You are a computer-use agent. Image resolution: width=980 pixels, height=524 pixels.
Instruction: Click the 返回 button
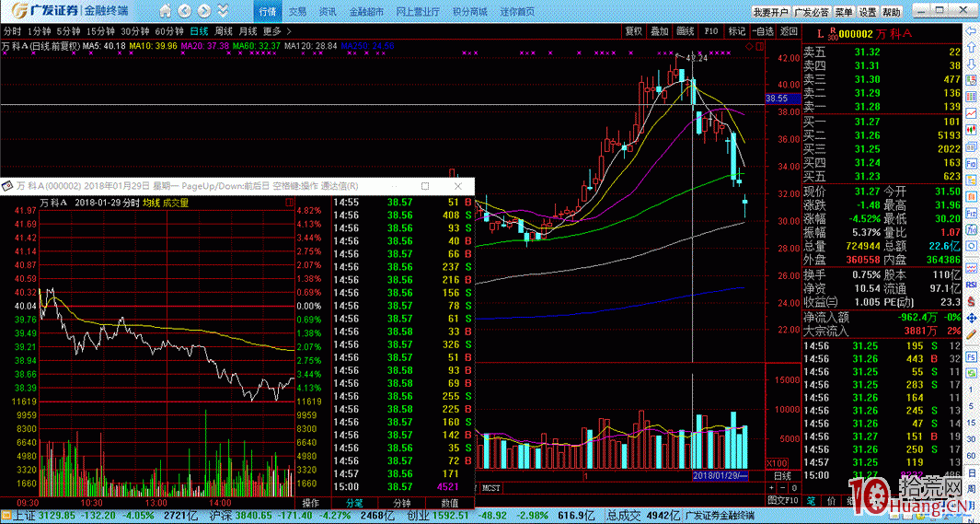pos(789,31)
